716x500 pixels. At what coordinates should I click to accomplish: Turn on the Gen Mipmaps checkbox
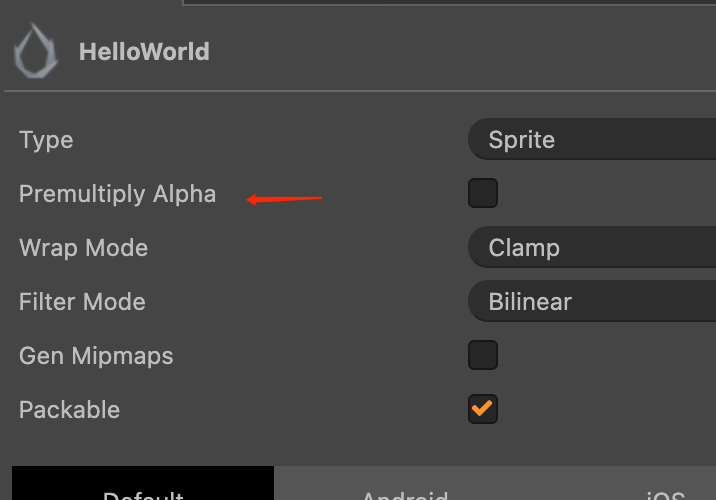(483, 355)
